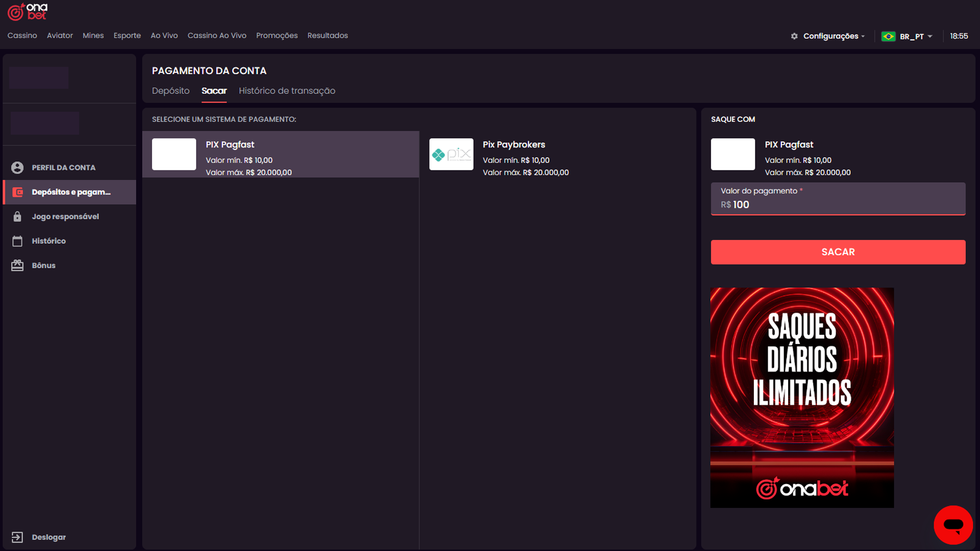Click the Jogo responsável lock icon

[17, 217]
